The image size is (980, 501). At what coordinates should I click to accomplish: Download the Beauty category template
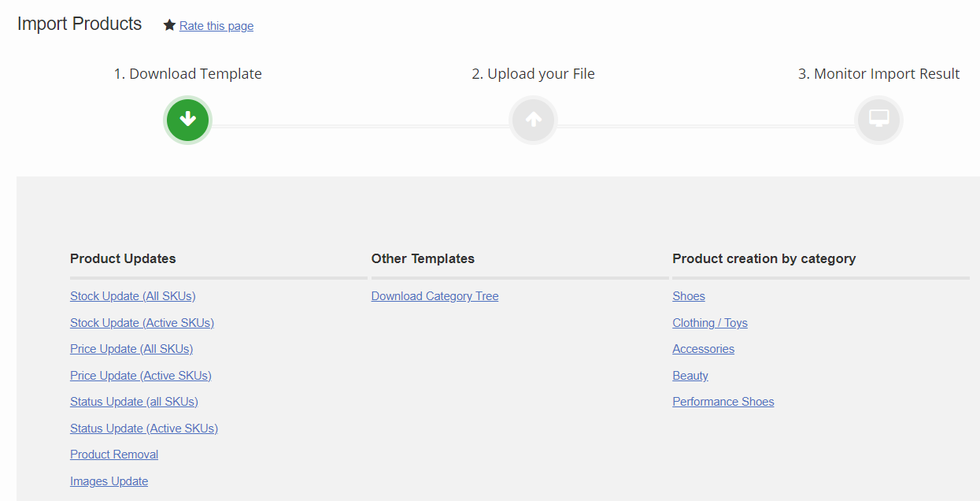(x=690, y=376)
